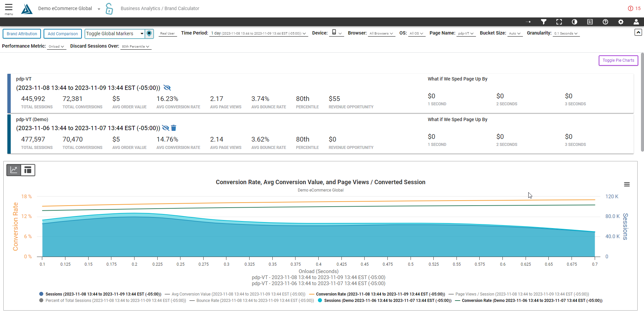This screenshot has width=644, height=317.
Task: Open the main hamburger menu
Action: point(9,9)
